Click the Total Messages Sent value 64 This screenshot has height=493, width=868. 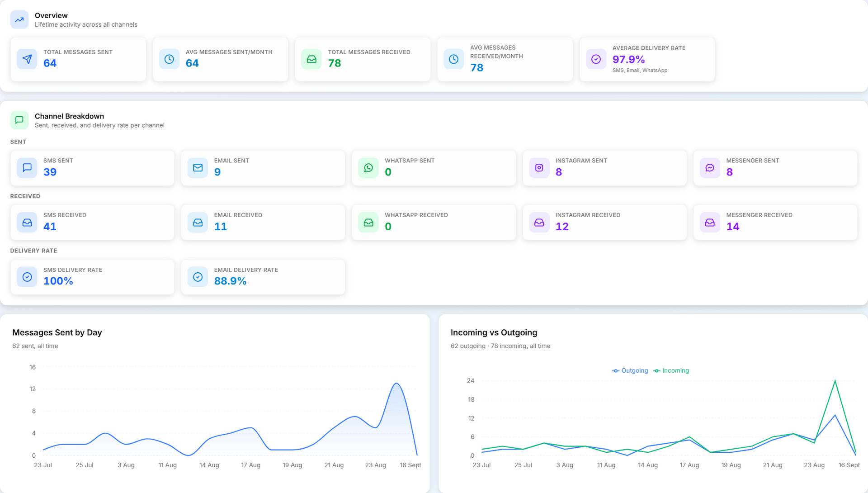[x=50, y=63]
